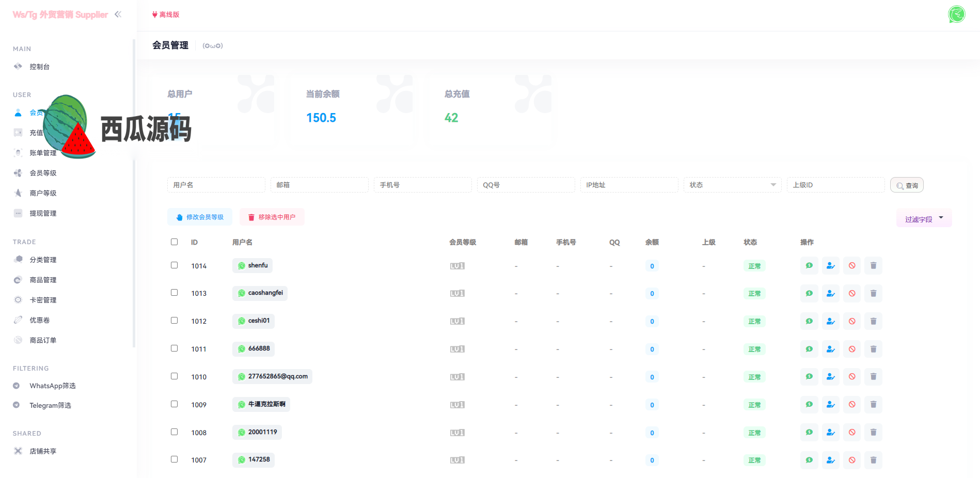Open the 状态 status filter dropdown
The image size is (980, 478).
click(x=732, y=185)
